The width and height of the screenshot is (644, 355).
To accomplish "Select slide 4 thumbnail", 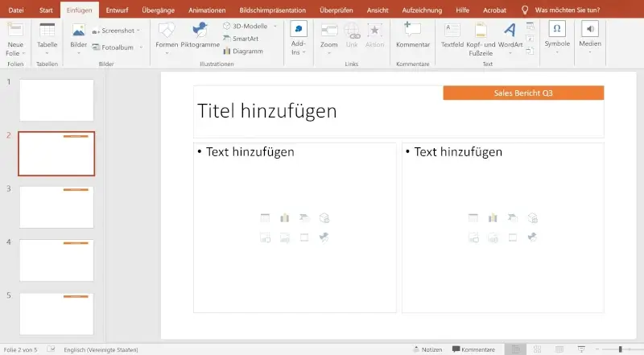I will pos(56,261).
